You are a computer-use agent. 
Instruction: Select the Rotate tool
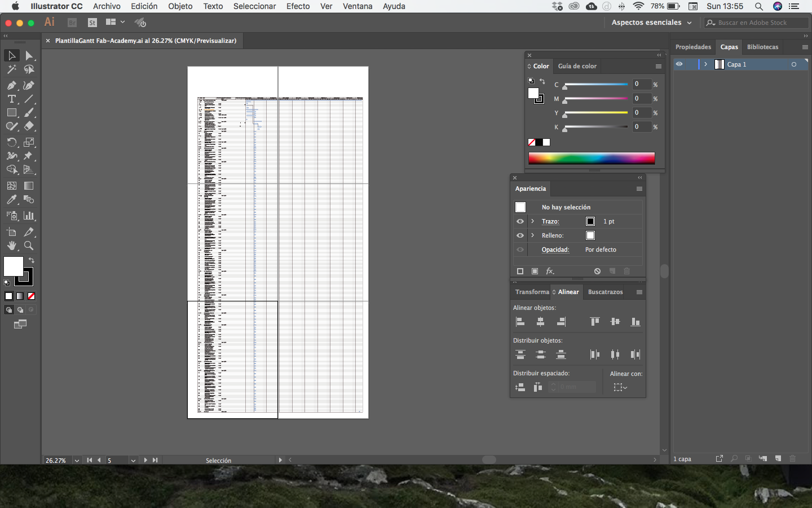[11, 142]
